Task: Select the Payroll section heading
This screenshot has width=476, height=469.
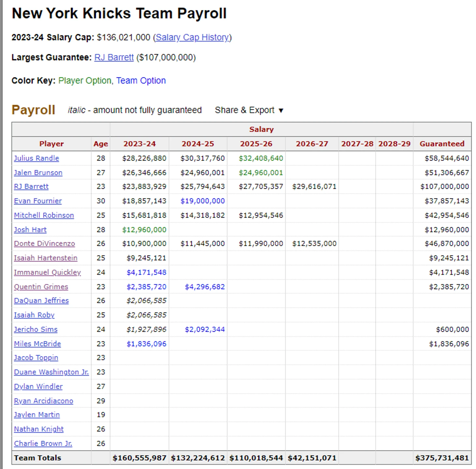Action: point(33,110)
